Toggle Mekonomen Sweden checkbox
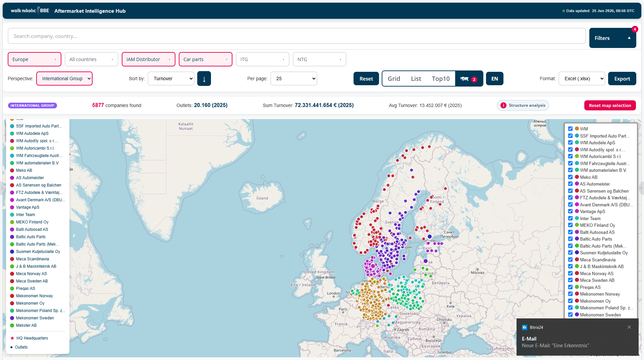This screenshot has width=644, height=360. 570,315
